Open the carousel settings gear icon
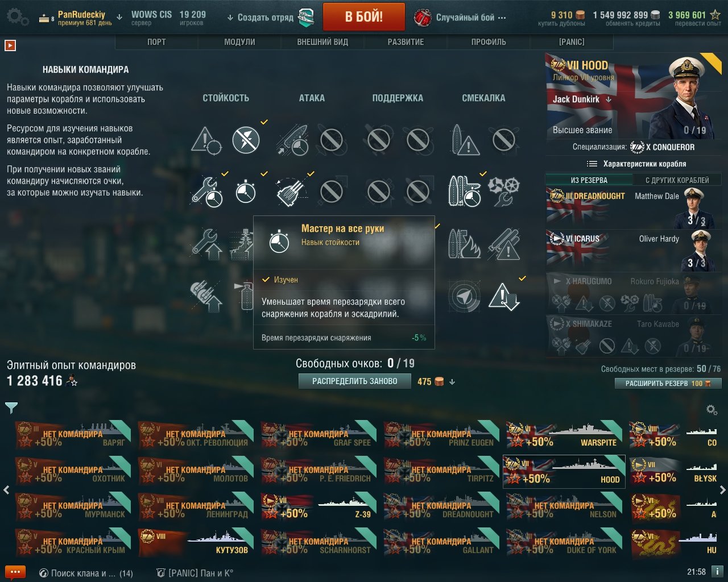 712,410
